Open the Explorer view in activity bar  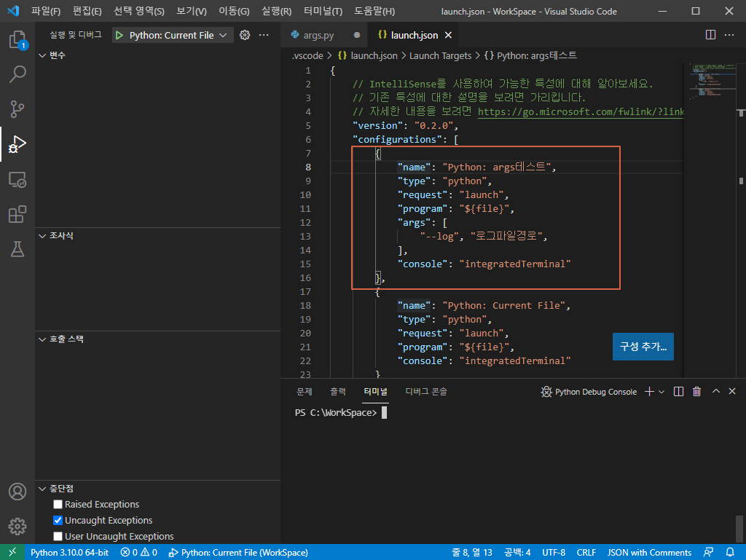[x=17, y=39]
